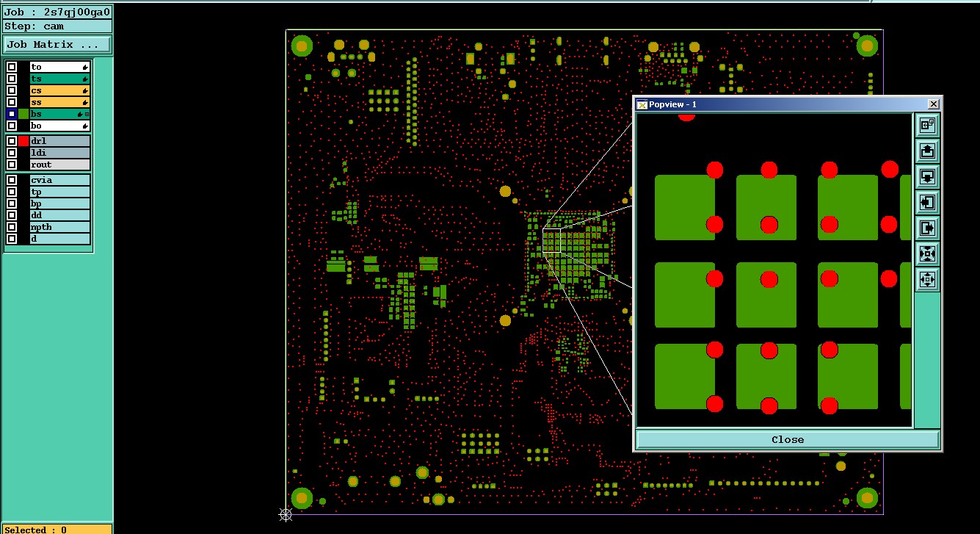Select the 'npth' layer row

(60, 227)
